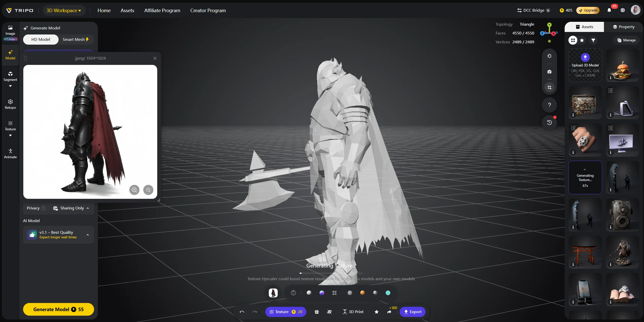The height and width of the screenshot is (322, 644).
Task: Open DCC Bridge
Action: point(533,10)
